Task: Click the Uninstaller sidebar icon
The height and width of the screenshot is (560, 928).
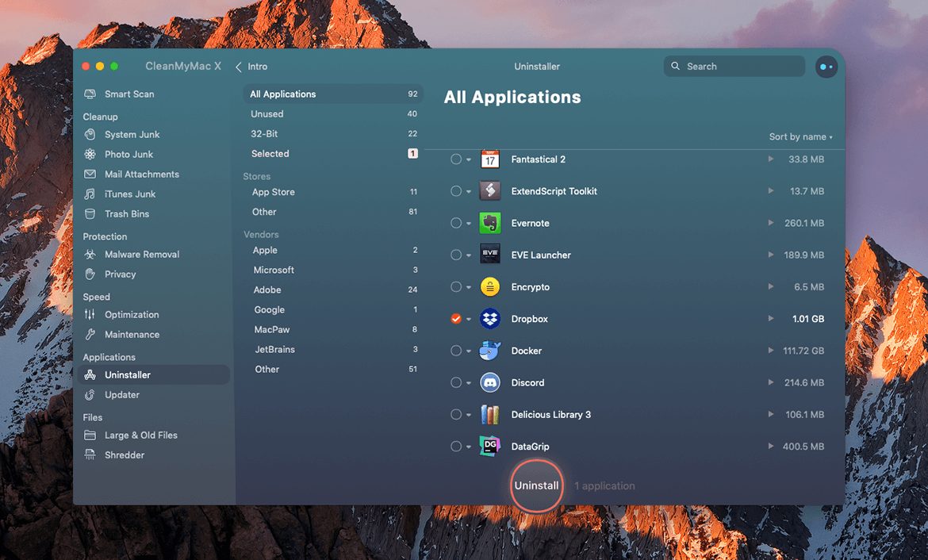Action: pyautogui.click(x=90, y=374)
